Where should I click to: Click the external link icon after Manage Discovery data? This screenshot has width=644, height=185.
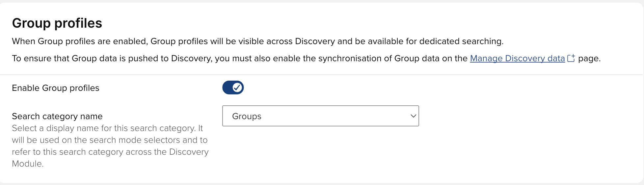click(571, 58)
